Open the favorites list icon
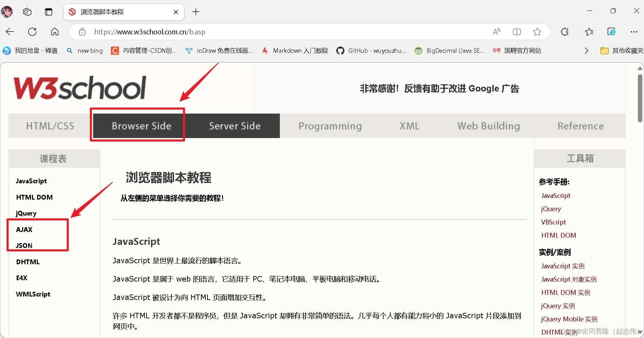The image size is (644, 338). pos(589,32)
